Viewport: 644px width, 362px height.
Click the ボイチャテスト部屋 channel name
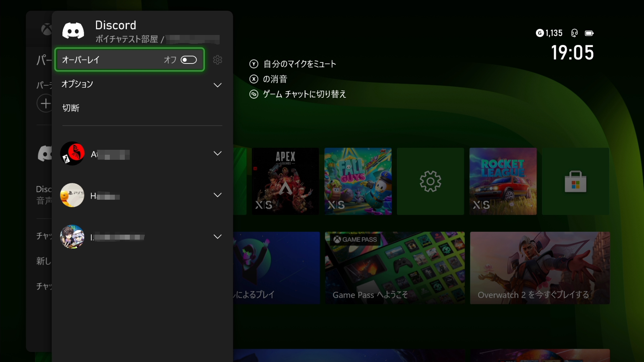coord(127,39)
